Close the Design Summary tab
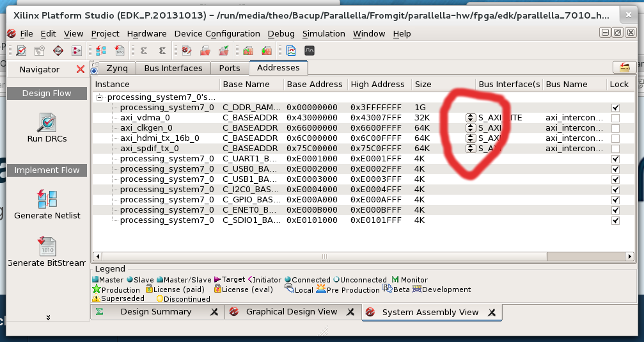Screen dimensions: 644x342 tap(214, 312)
